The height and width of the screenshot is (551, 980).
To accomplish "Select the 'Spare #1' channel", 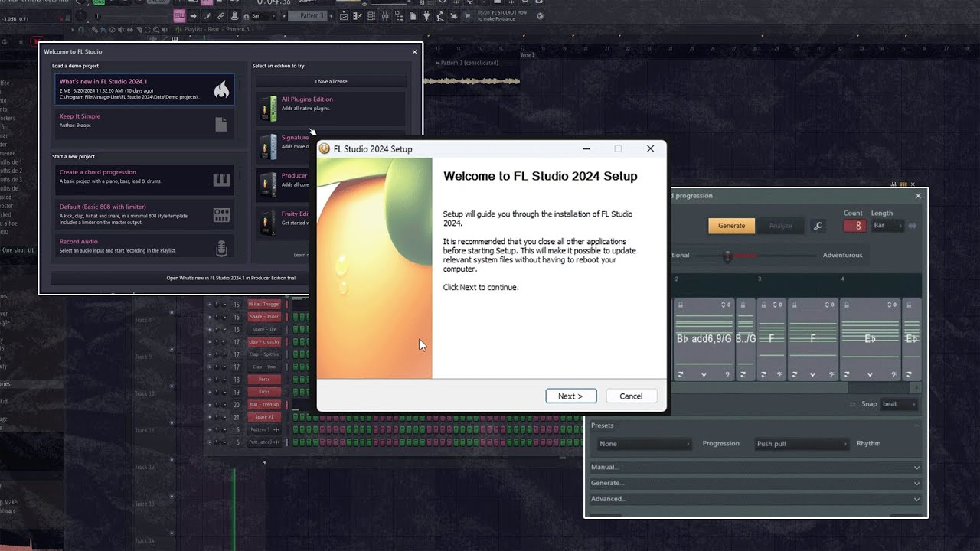I will tap(264, 417).
